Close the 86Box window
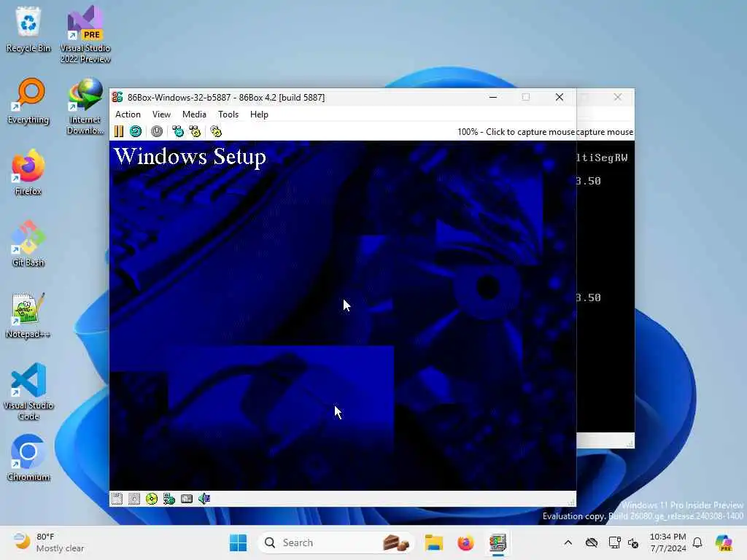The width and height of the screenshot is (747, 560). tap(560, 97)
